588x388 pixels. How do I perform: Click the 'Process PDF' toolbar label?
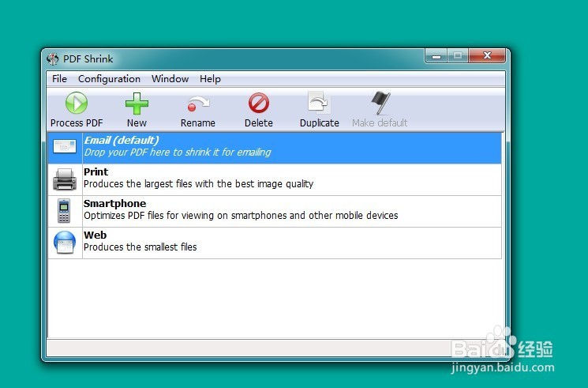tap(77, 122)
